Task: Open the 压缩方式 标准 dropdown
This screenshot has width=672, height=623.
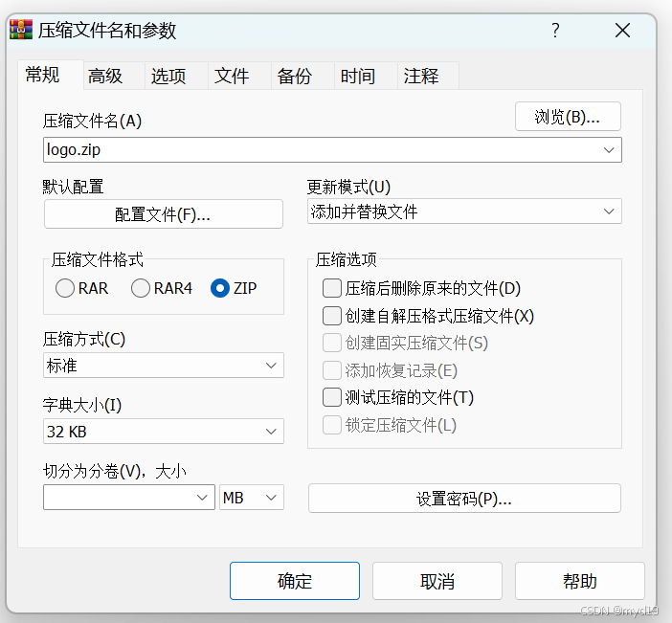Action: (x=164, y=366)
